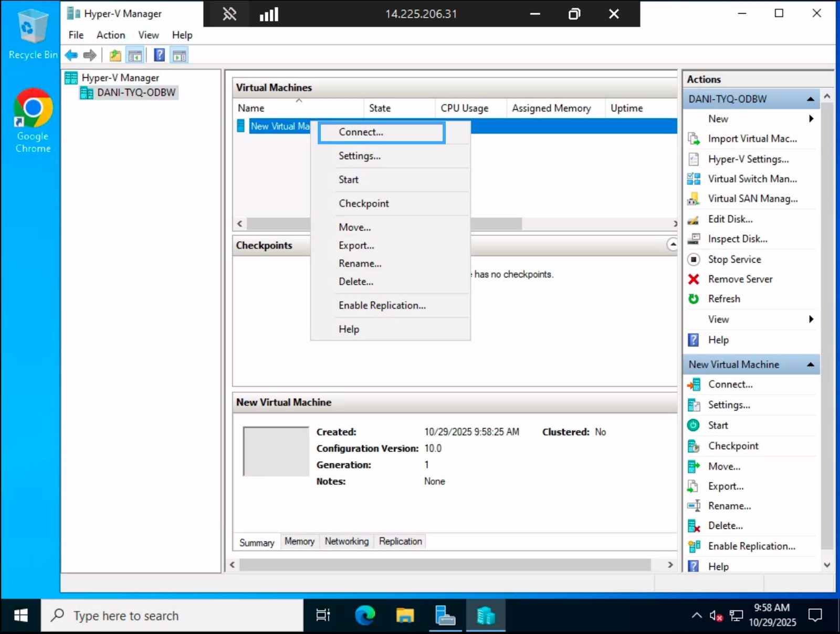The height and width of the screenshot is (634, 840).
Task: Open Hyper-V Settings from Actions pane
Action: click(x=748, y=159)
